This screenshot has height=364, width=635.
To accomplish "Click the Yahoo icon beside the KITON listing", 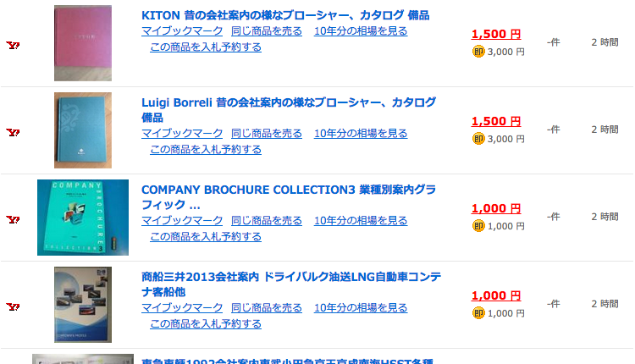I will click(13, 46).
